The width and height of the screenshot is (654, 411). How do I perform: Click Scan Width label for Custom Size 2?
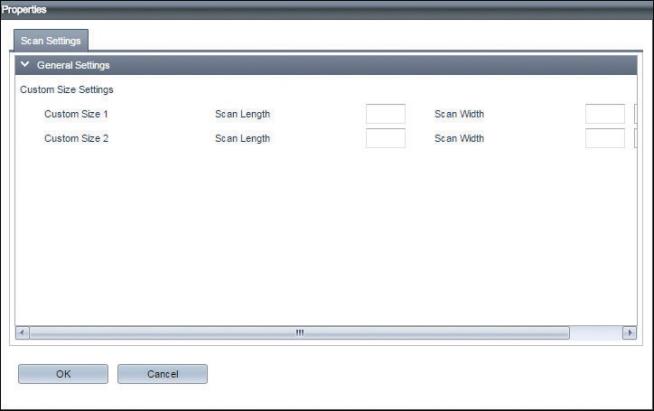(x=459, y=138)
